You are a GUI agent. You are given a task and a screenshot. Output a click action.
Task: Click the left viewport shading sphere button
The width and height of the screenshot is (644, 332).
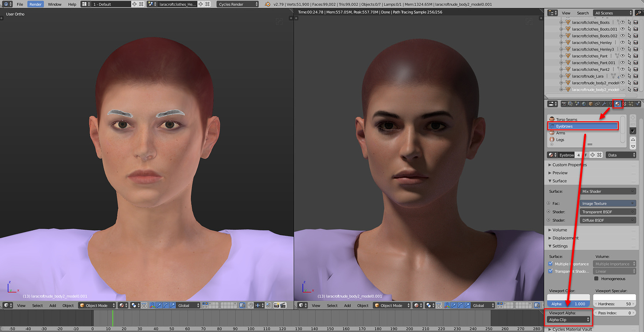click(x=123, y=305)
